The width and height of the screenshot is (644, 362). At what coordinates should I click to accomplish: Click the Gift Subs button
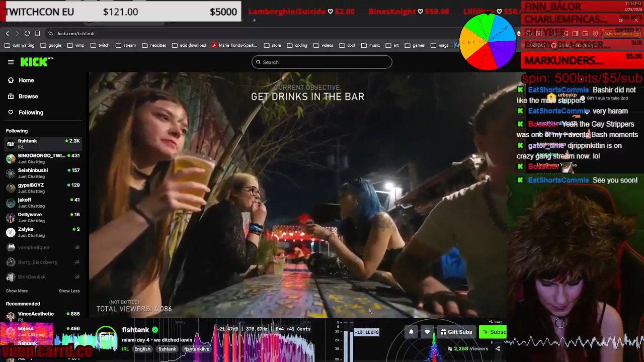456,332
